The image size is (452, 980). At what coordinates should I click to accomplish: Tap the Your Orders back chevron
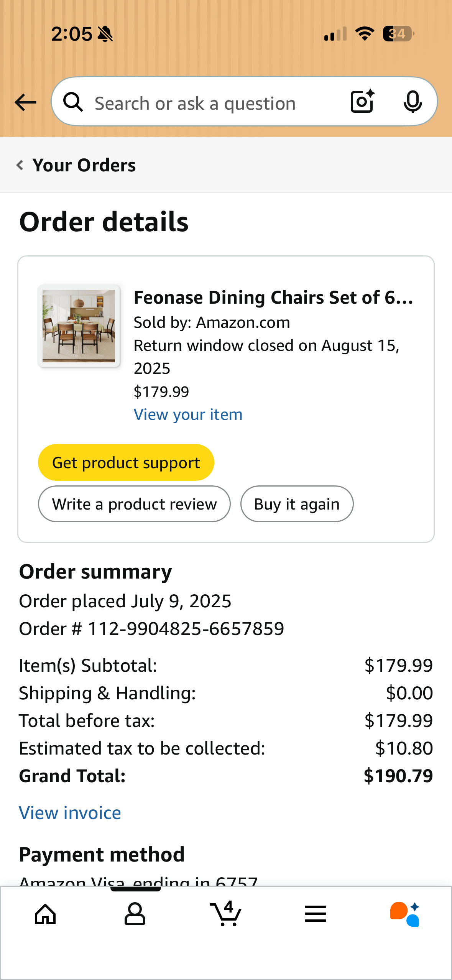click(x=20, y=165)
